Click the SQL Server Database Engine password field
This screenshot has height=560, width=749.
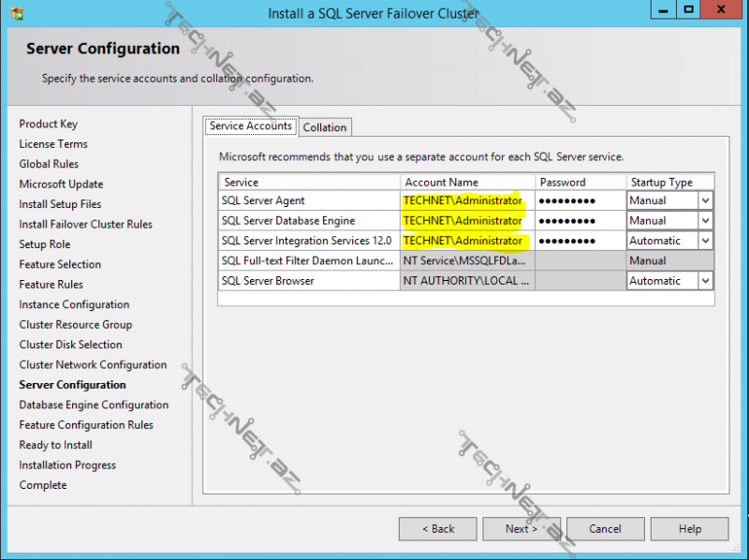click(x=580, y=221)
